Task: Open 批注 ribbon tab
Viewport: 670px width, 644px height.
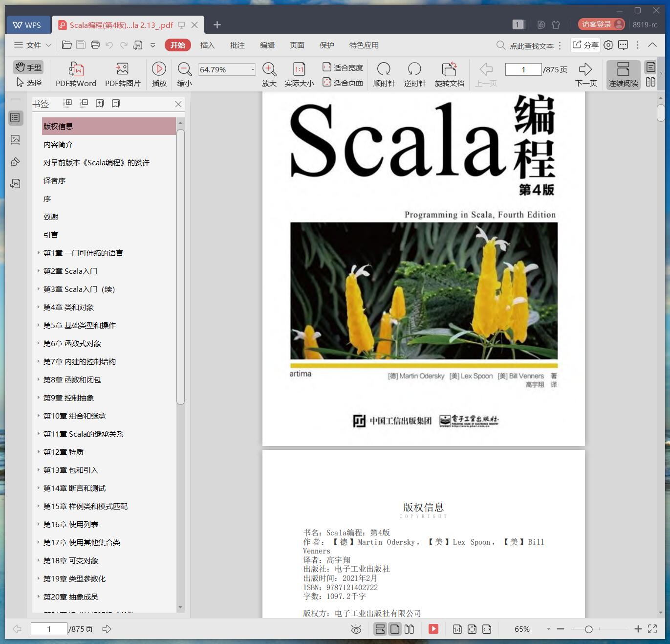Action: coord(237,45)
